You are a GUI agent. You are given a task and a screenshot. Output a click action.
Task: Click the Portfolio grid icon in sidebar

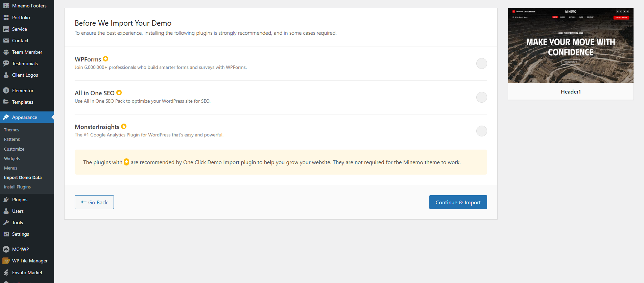click(6, 18)
